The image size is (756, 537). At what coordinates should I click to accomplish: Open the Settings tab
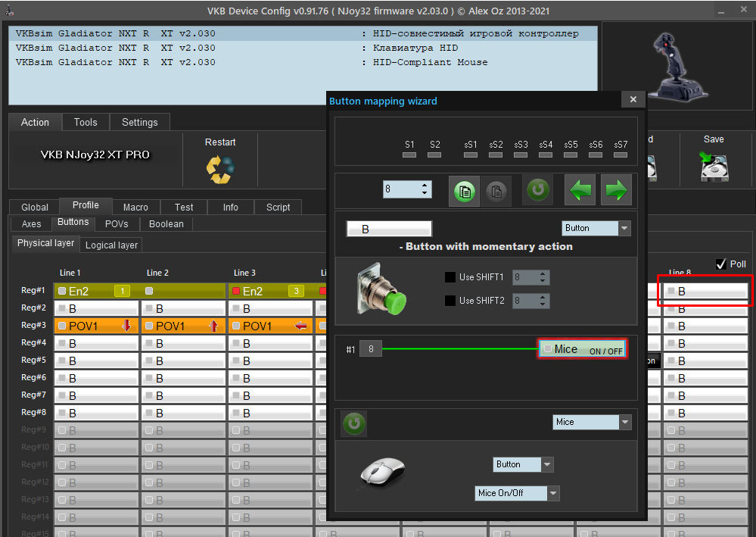[x=140, y=122]
